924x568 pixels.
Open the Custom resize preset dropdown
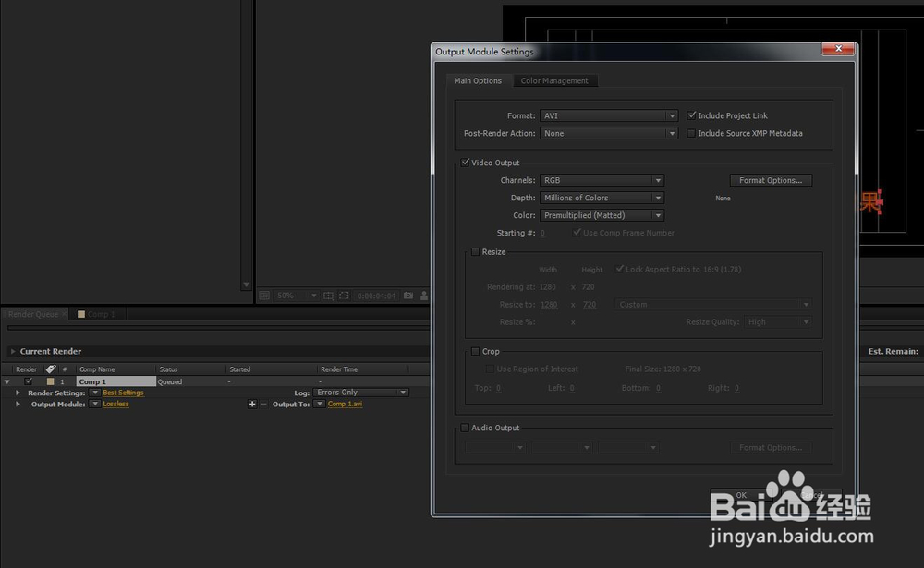[x=713, y=305]
